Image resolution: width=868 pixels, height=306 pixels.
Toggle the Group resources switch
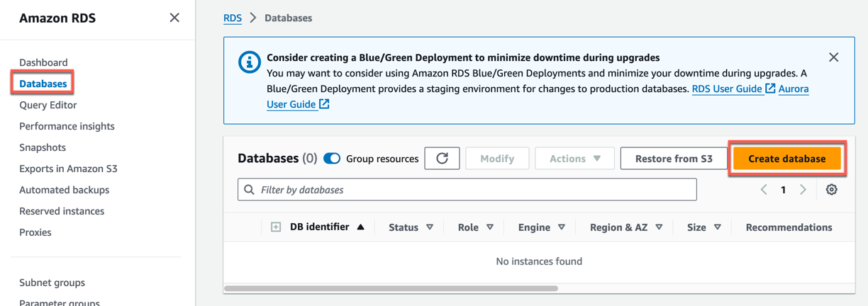(x=332, y=159)
